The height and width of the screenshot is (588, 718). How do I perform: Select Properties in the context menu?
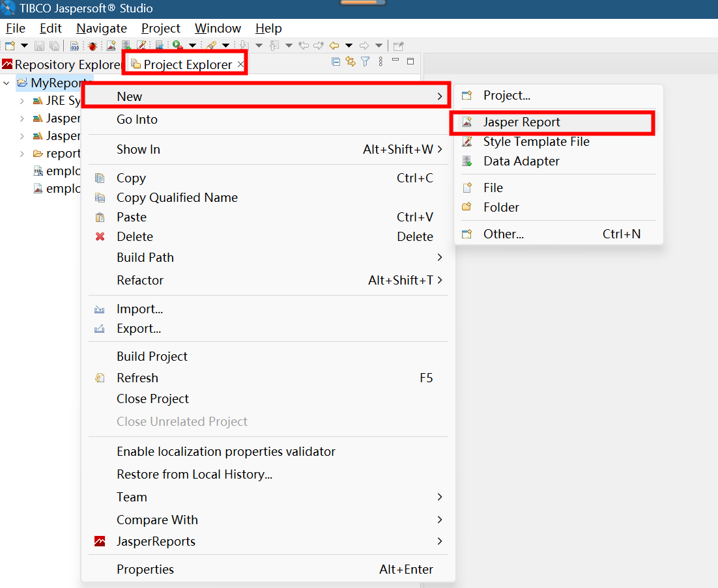[145, 570]
